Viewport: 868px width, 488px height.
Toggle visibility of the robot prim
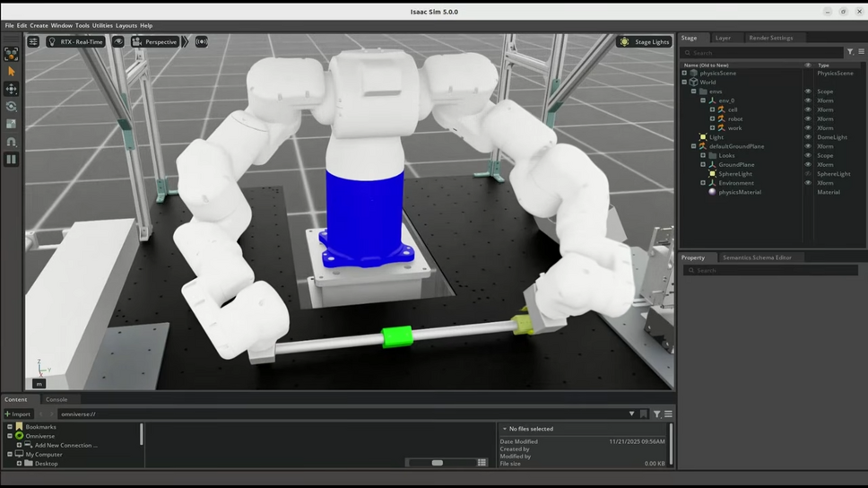(x=807, y=118)
